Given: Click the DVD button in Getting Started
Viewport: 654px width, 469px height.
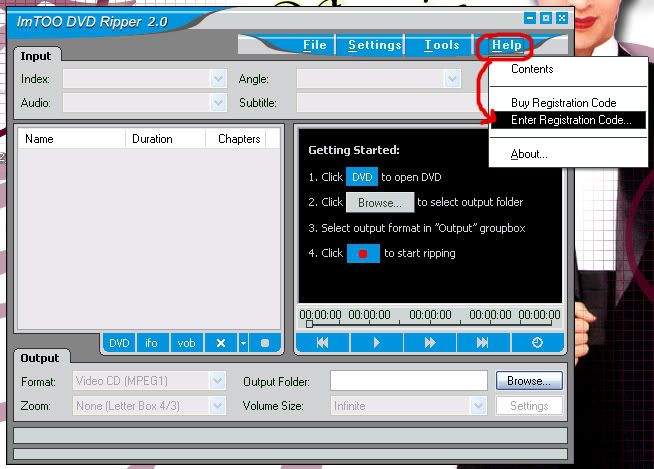Looking at the screenshot, I should pos(362,177).
